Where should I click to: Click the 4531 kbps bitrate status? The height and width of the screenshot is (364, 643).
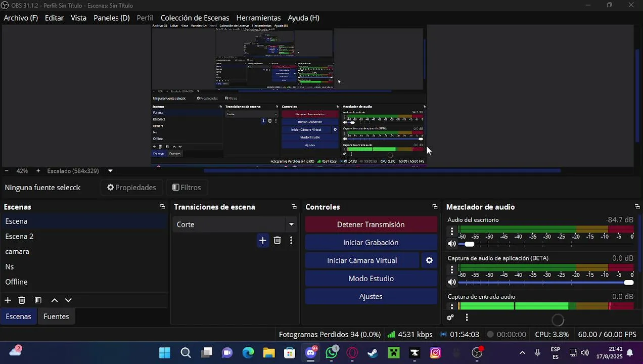pyautogui.click(x=410, y=335)
